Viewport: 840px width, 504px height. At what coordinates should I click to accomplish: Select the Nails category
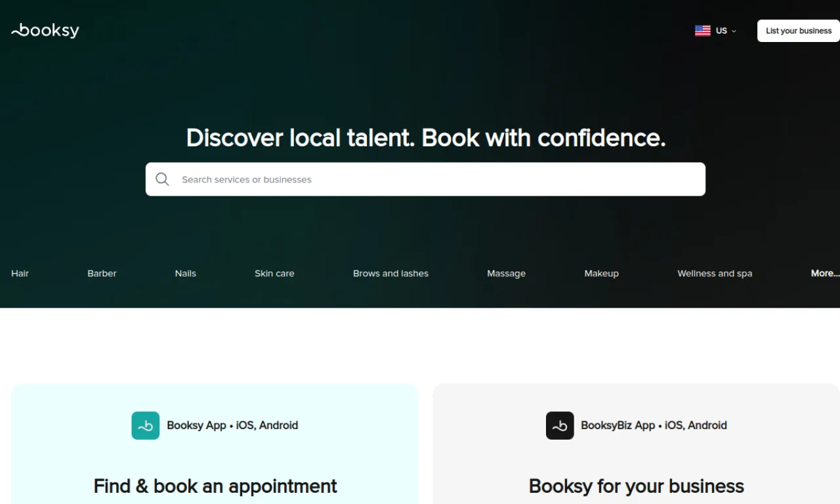[x=186, y=273]
